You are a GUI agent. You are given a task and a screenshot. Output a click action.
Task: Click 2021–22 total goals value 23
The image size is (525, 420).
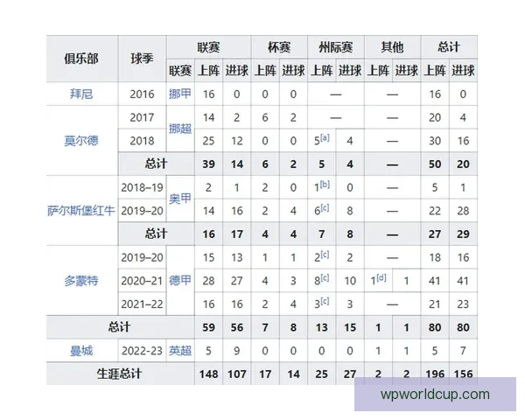coord(463,304)
